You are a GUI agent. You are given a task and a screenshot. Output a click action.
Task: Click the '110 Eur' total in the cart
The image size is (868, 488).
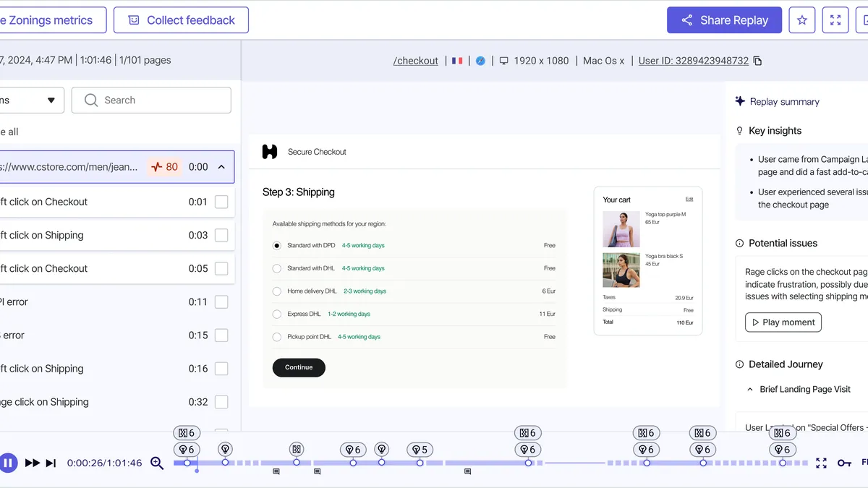[x=684, y=322]
